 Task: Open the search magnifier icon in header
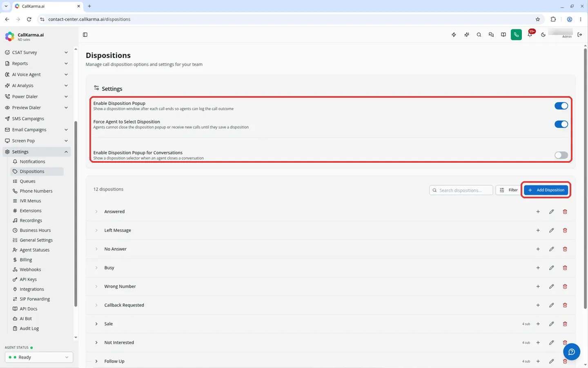click(x=479, y=35)
